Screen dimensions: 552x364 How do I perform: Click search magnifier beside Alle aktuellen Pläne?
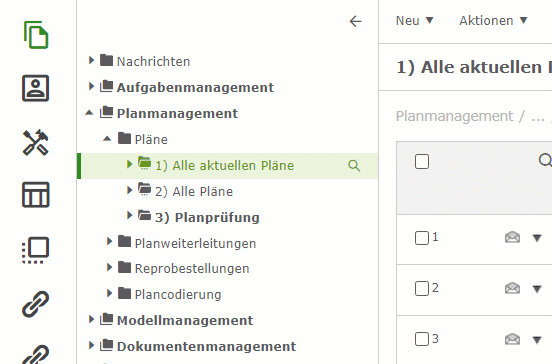[354, 165]
